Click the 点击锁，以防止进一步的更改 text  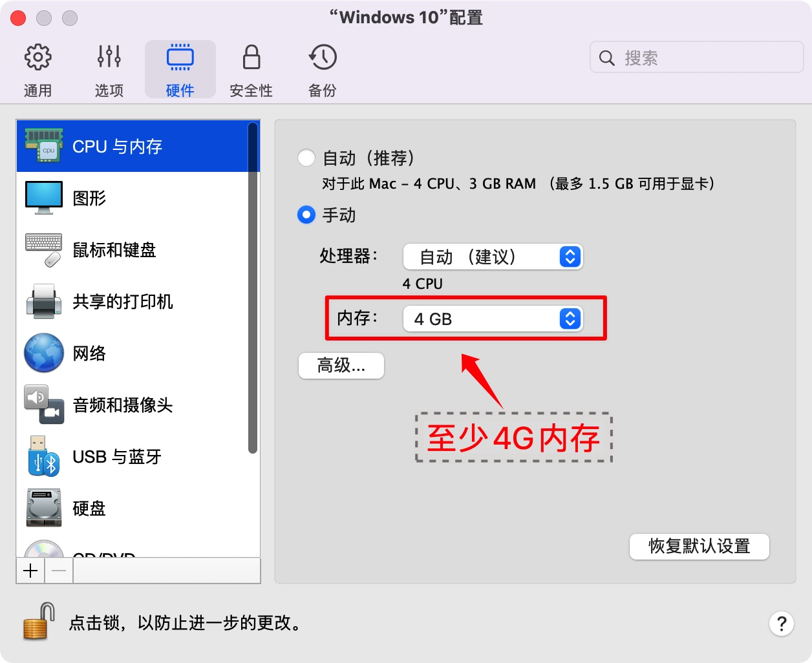tap(185, 623)
